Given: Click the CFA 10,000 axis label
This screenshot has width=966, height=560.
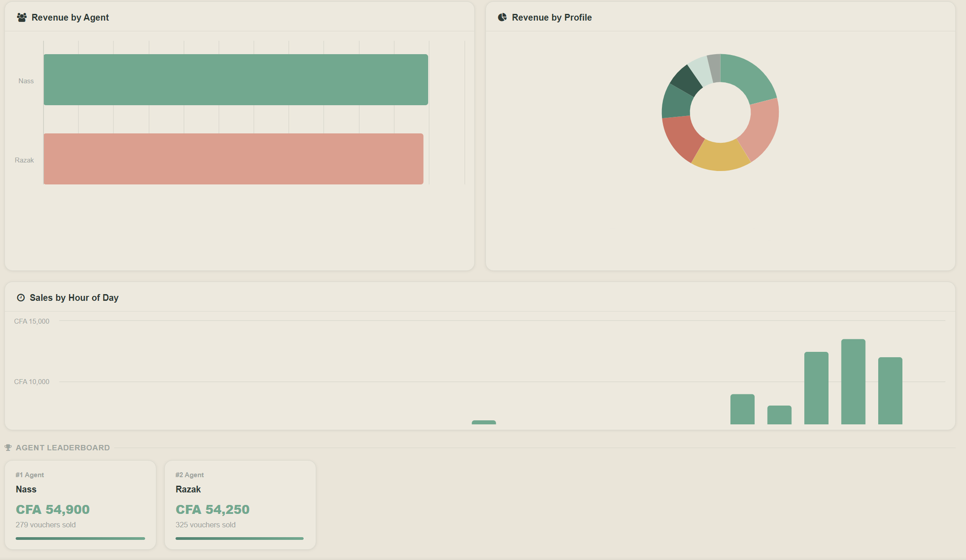Looking at the screenshot, I should coord(32,382).
